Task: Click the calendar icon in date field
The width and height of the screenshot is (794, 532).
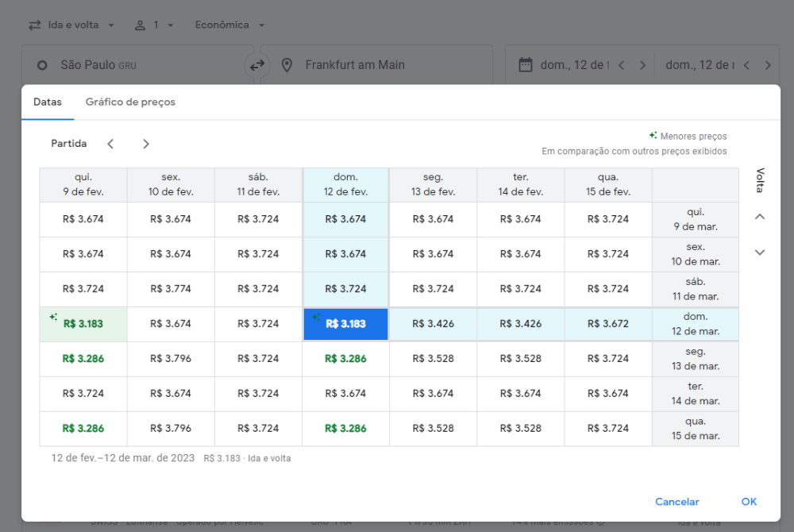Action: tap(525, 65)
